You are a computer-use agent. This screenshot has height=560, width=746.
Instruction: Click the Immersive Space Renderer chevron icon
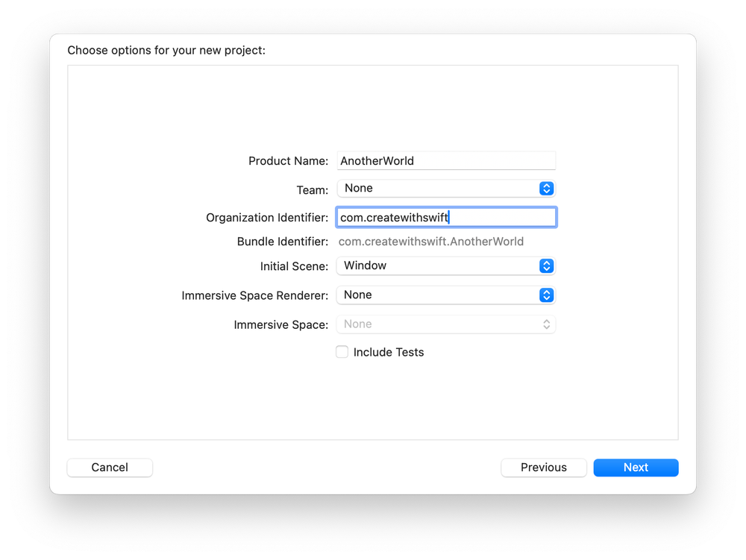click(546, 295)
